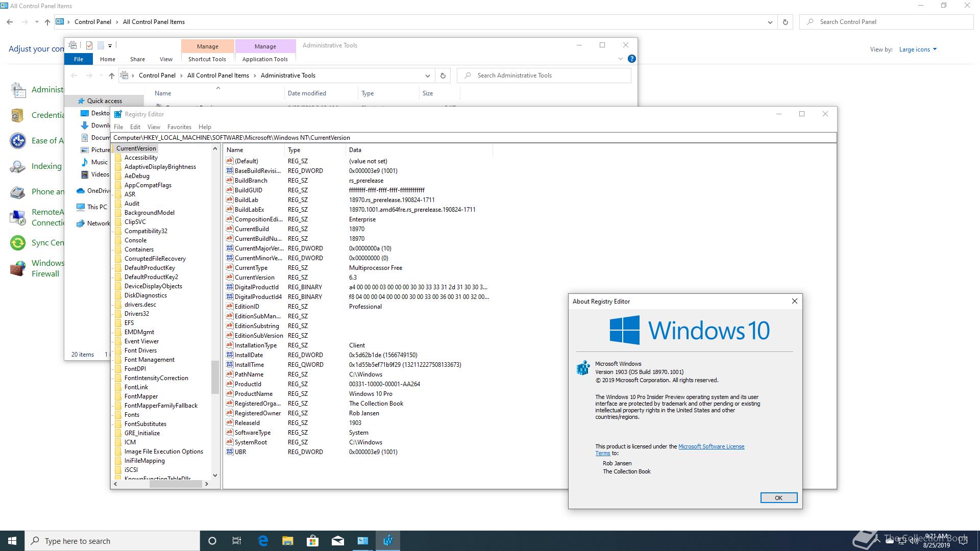Expand Control Panel address history dropdown
Screen dimensions: 980x551
click(770, 22)
